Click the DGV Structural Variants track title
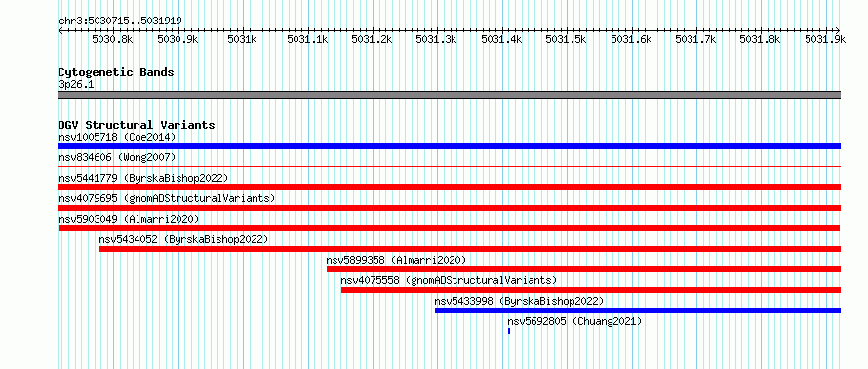Screen dimensions: 868x369 [137, 125]
